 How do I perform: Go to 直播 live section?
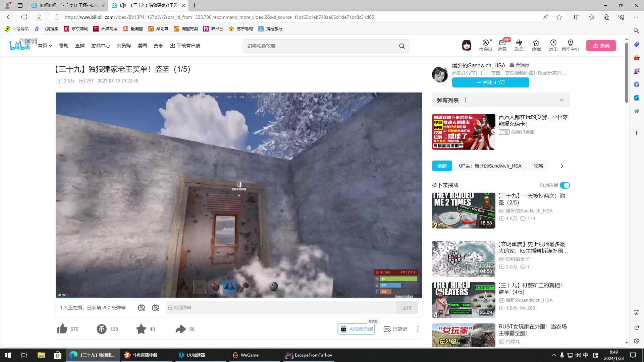[80, 46]
